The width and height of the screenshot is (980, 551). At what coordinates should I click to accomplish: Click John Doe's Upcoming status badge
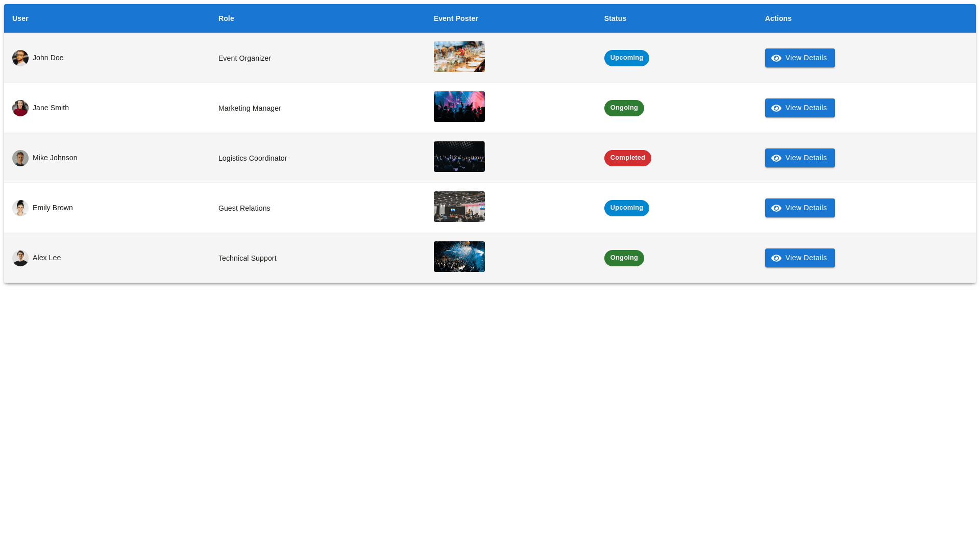tap(626, 58)
